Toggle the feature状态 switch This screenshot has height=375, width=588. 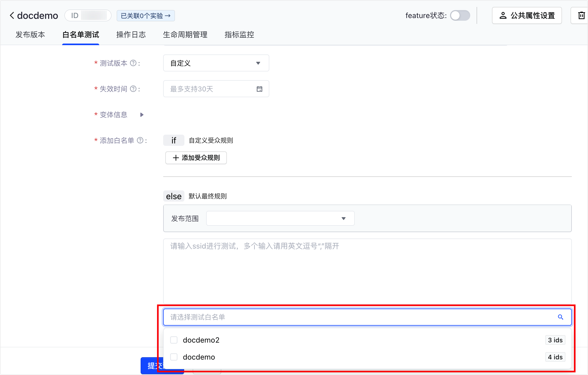coord(460,15)
